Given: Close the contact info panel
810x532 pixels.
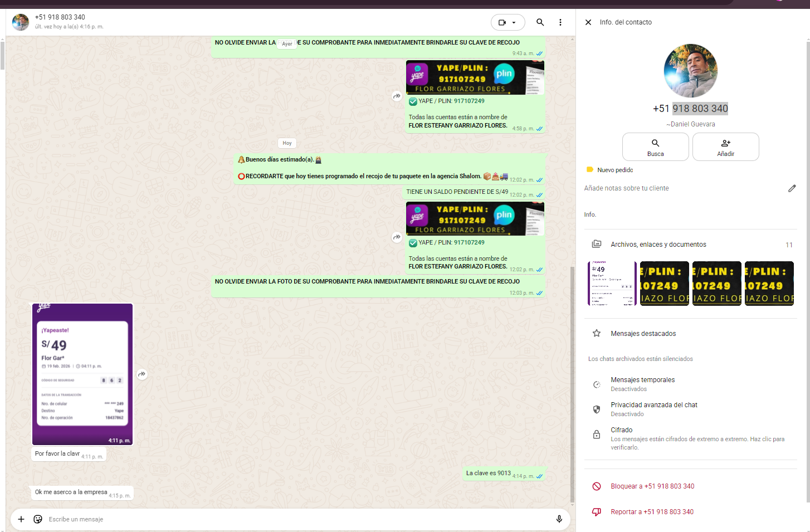Looking at the screenshot, I should pyautogui.click(x=588, y=22).
